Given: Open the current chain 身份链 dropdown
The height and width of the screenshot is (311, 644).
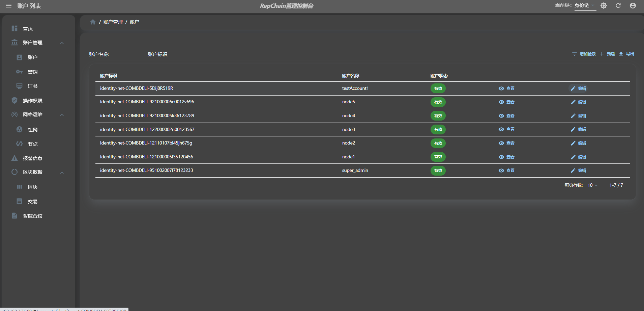Looking at the screenshot, I should (585, 6).
